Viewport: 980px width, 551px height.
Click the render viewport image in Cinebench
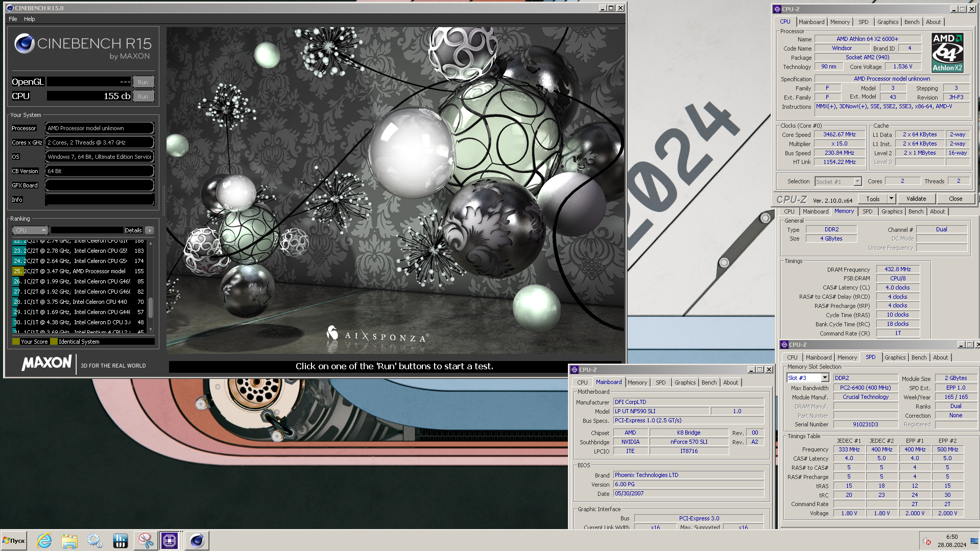[395, 190]
